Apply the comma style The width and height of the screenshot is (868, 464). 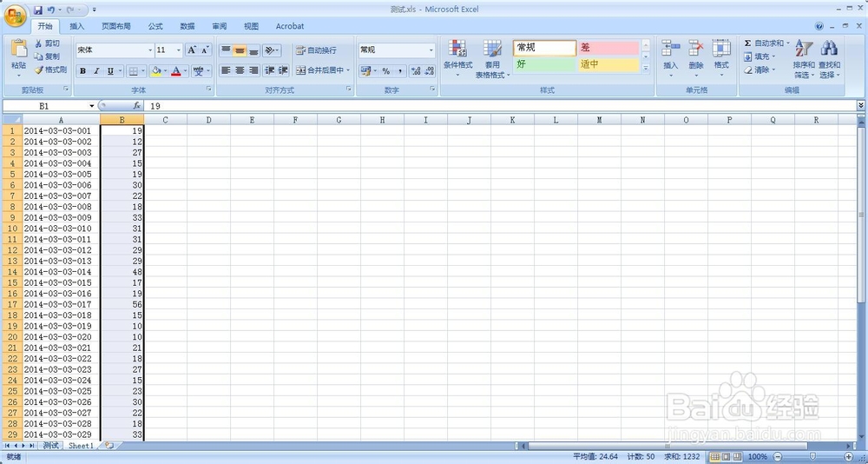(x=399, y=71)
